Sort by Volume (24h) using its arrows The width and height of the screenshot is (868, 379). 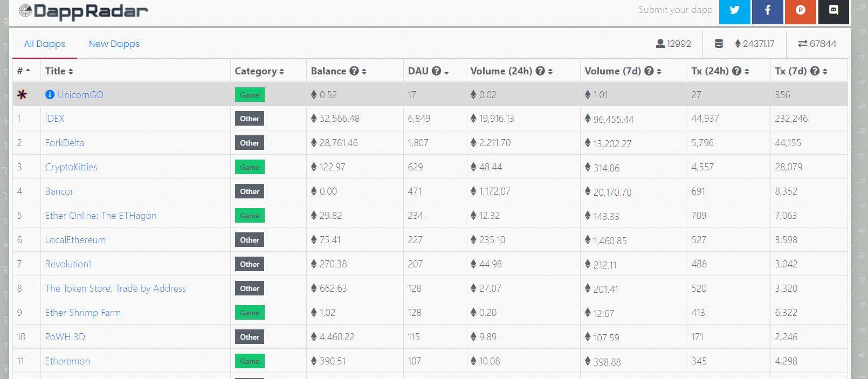[x=550, y=71]
